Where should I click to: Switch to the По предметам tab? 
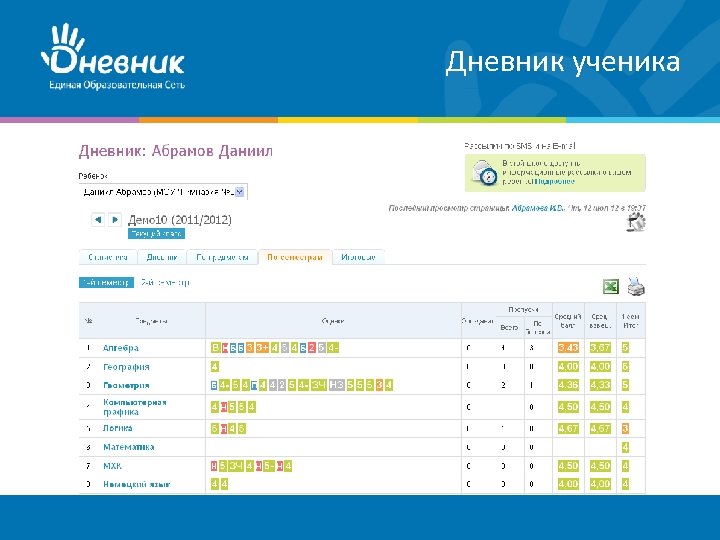point(222,258)
